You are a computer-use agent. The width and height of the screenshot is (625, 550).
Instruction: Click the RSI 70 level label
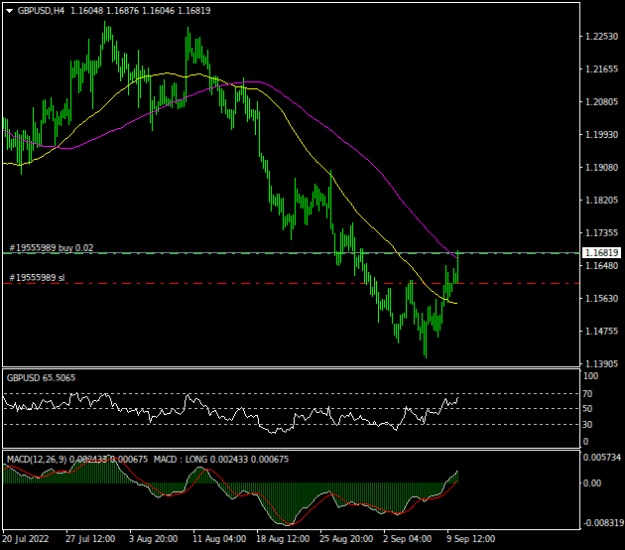[x=587, y=394]
